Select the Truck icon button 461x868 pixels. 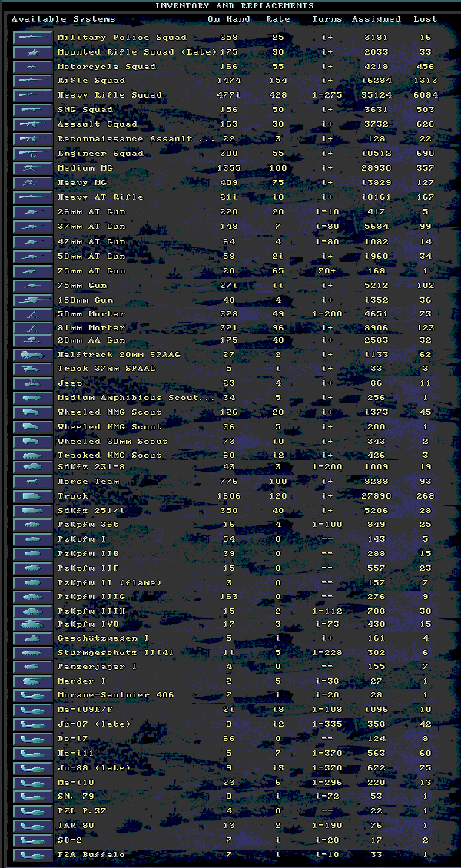33,496
